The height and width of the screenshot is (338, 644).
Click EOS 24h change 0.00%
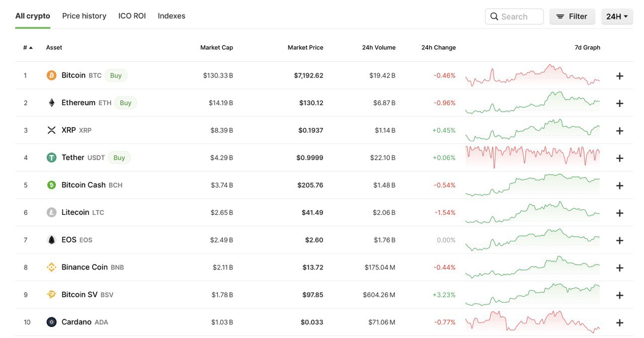[446, 240]
